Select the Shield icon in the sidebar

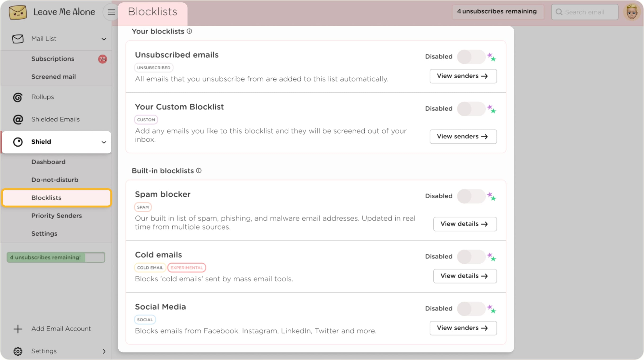[18, 142]
